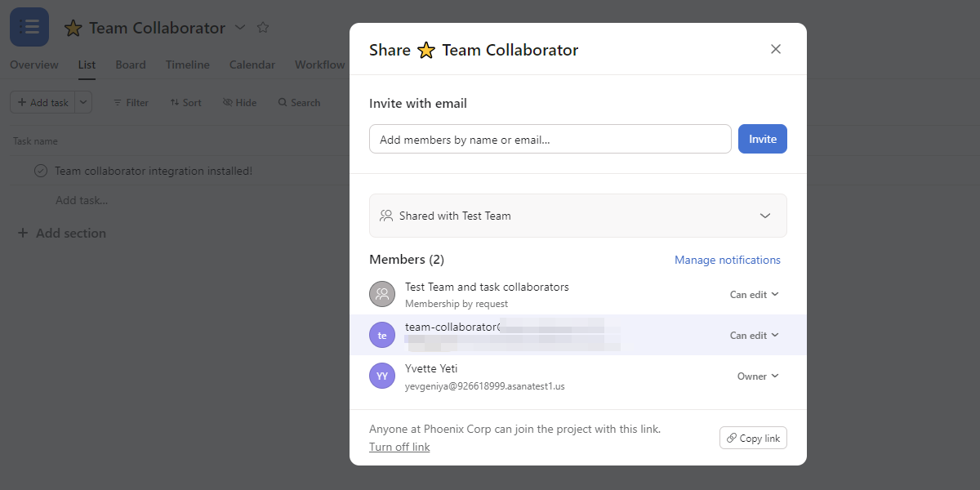Image resolution: width=980 pixels, height=490 pixels.
Task: Click the Hide toolbar option
Action: (239, 102)
